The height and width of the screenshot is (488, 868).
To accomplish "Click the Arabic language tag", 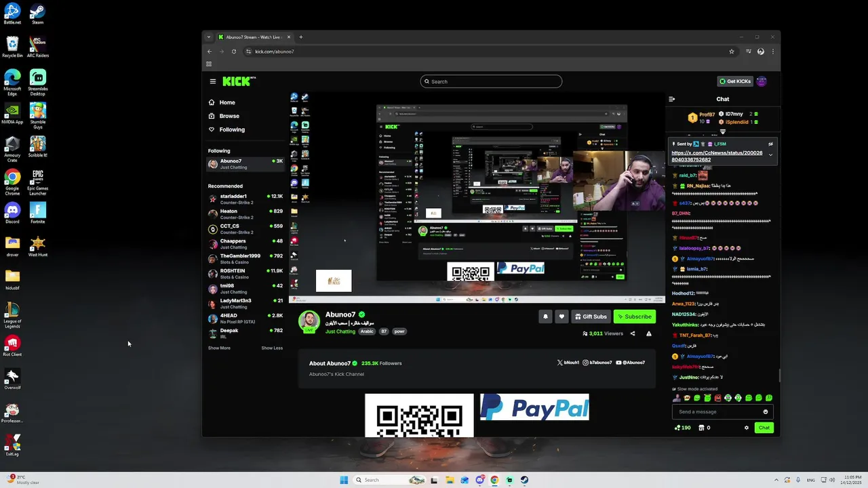I will point(367,331).
